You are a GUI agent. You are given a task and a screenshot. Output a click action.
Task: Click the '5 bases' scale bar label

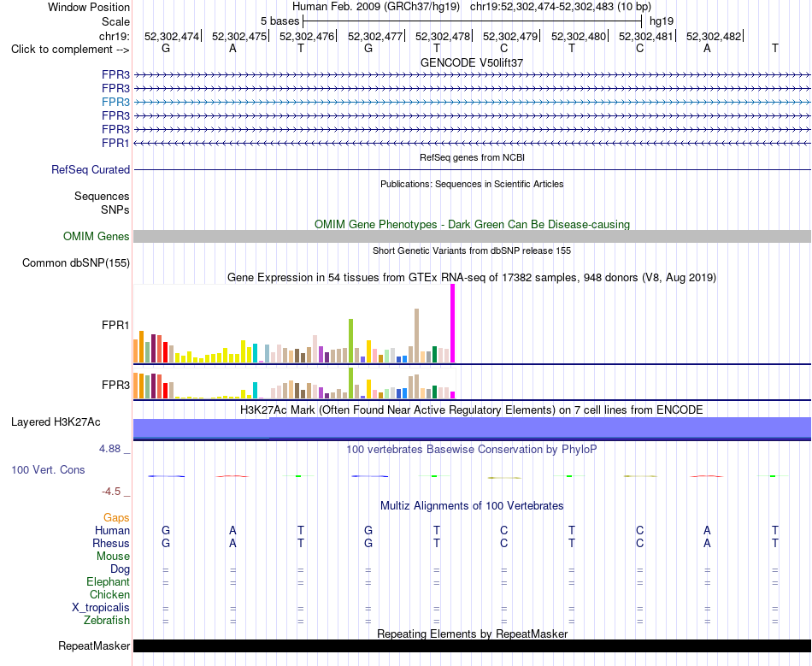pos(279,21)
